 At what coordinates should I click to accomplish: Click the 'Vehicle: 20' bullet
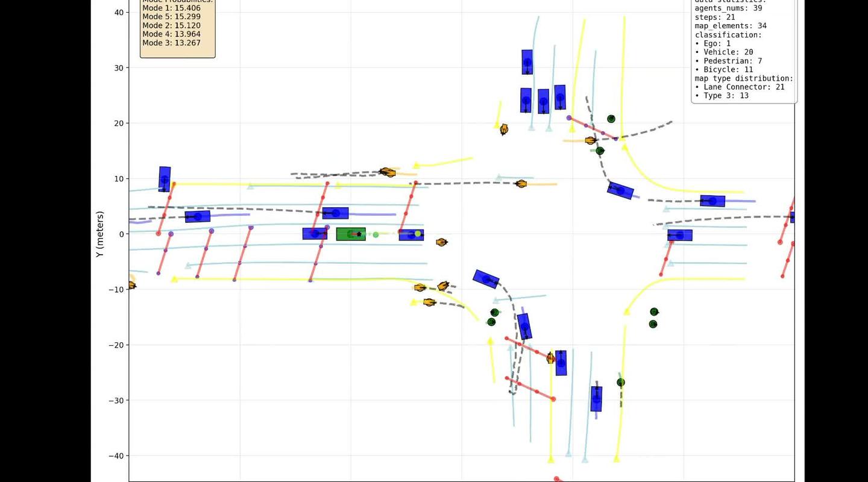click(x=724, y=52)
